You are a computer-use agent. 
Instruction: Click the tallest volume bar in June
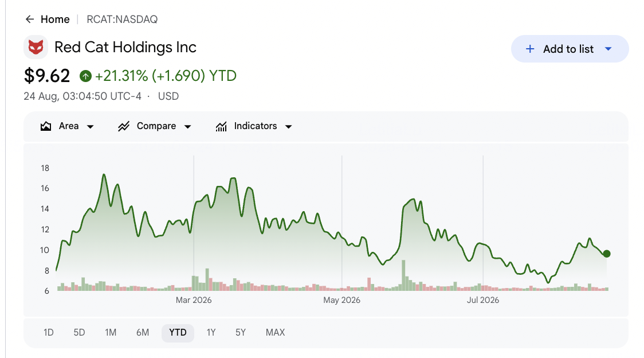404,275
